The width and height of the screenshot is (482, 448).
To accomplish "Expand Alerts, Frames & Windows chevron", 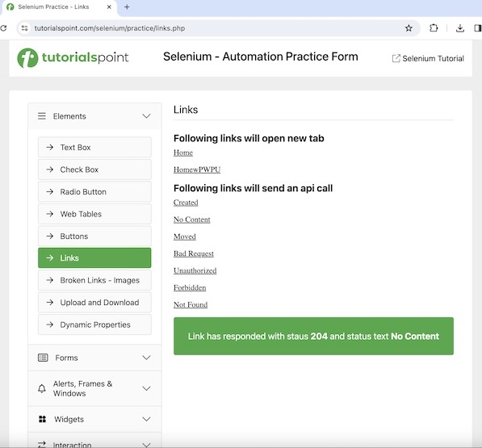I will [146, 388].
